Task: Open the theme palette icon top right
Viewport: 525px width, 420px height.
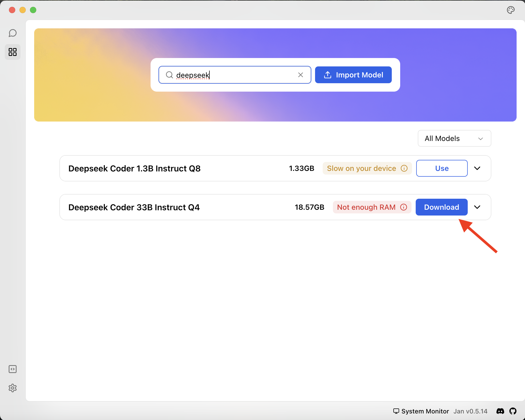Action: point(511,10)
